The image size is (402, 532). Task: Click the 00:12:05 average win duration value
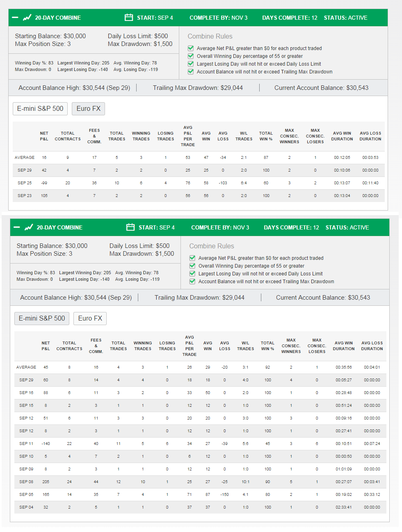pyautogui.click(x=342, y=158)
